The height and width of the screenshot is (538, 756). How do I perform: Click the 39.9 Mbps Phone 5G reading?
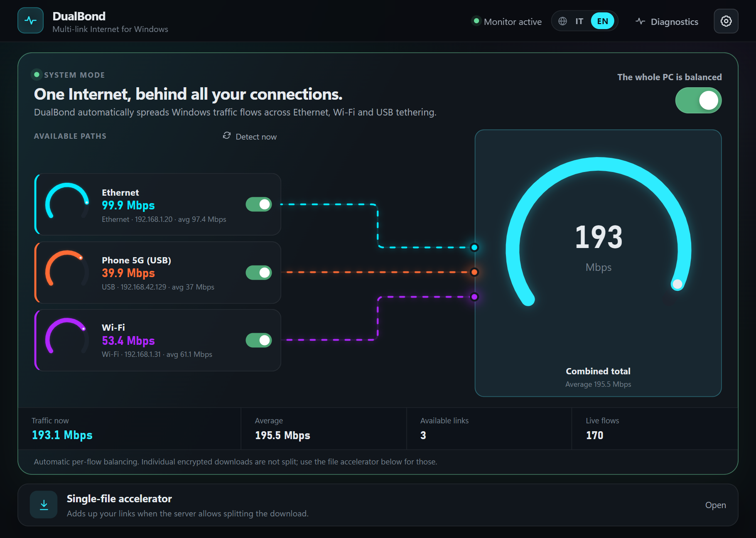[128, 273]
